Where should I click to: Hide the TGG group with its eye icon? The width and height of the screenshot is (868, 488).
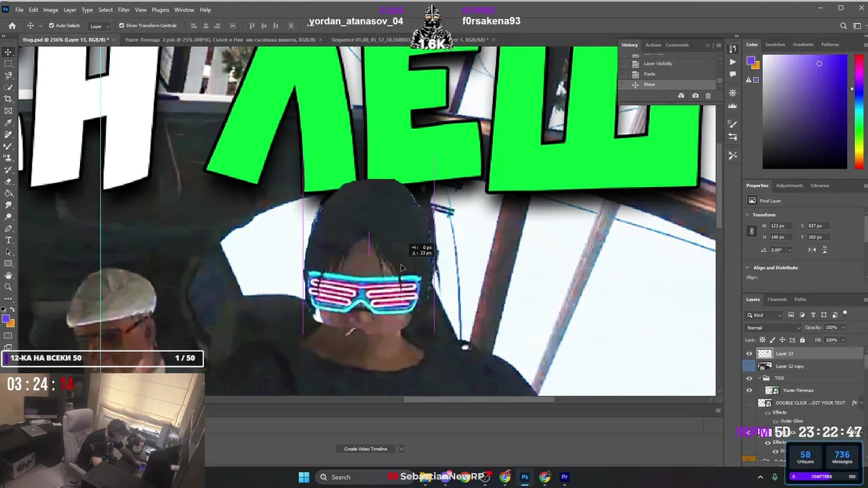[749, 378]
